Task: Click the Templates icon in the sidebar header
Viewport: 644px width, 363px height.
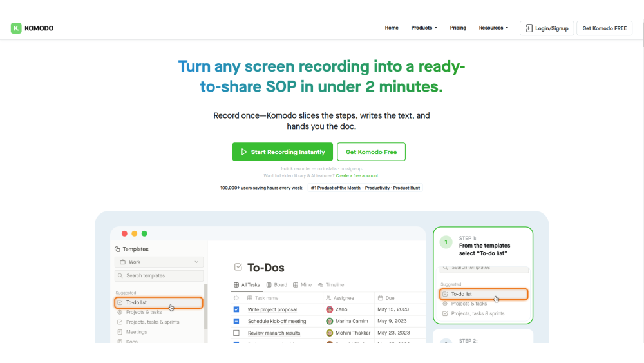Action: pos(117,250)
